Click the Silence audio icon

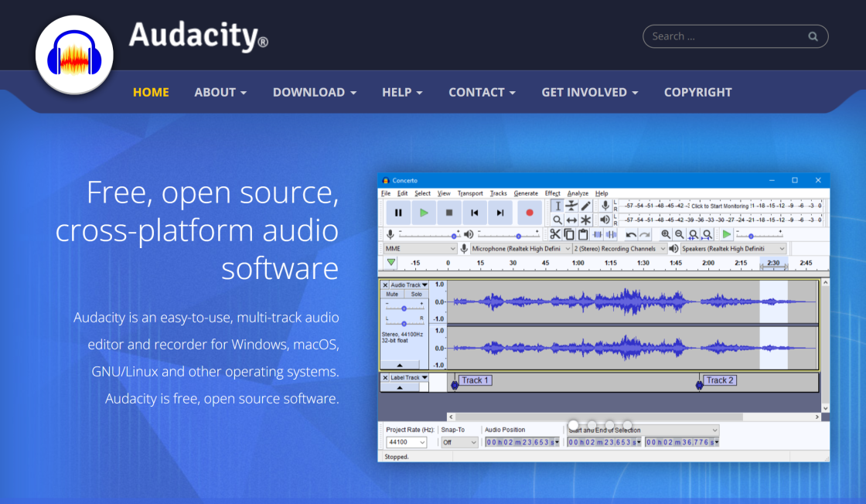tap(611, 234)
